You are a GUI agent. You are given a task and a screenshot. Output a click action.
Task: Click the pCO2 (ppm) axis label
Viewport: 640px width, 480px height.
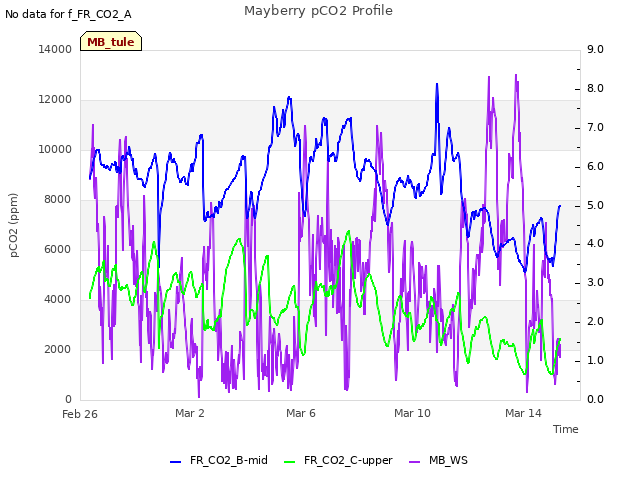(13, 225)
